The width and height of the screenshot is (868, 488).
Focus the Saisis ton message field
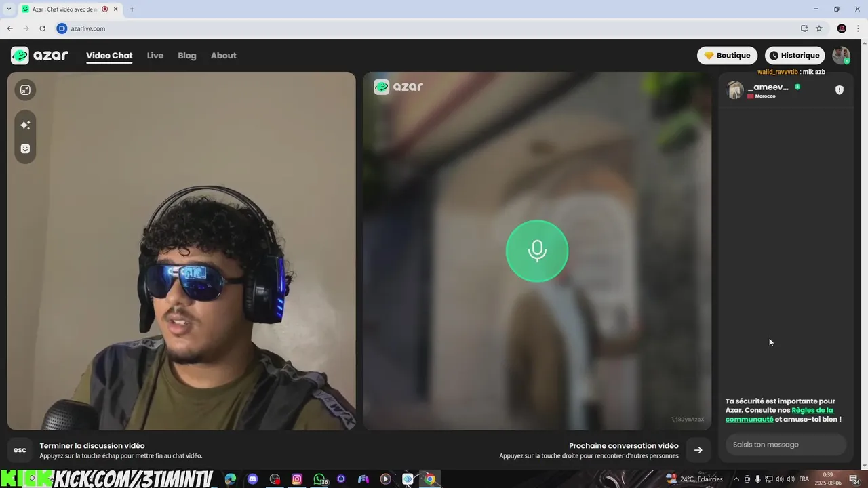click(x=786, y=445)
